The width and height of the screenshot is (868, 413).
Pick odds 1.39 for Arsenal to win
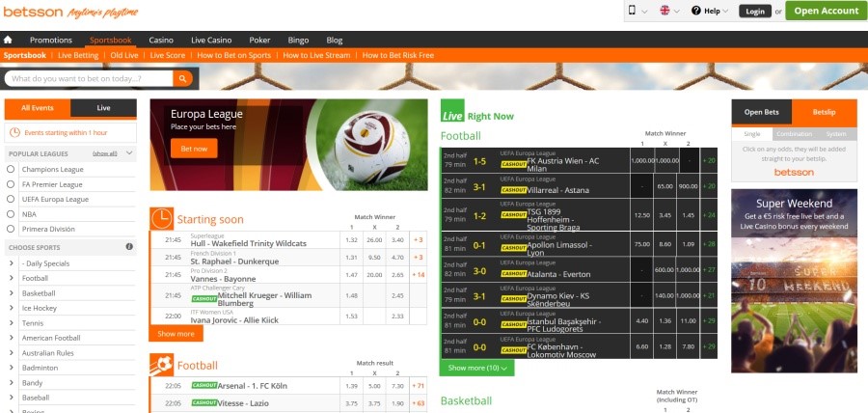tap(351, 386)
